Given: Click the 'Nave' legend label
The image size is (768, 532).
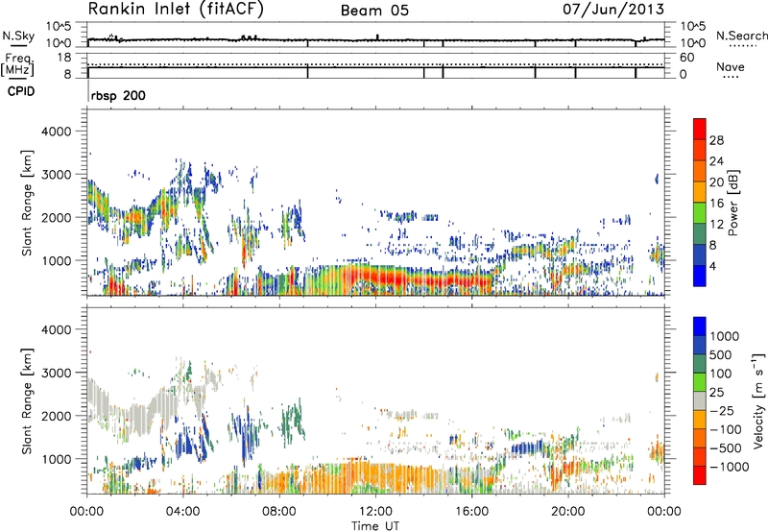Looking at the screenshot, I should point(730,66).
